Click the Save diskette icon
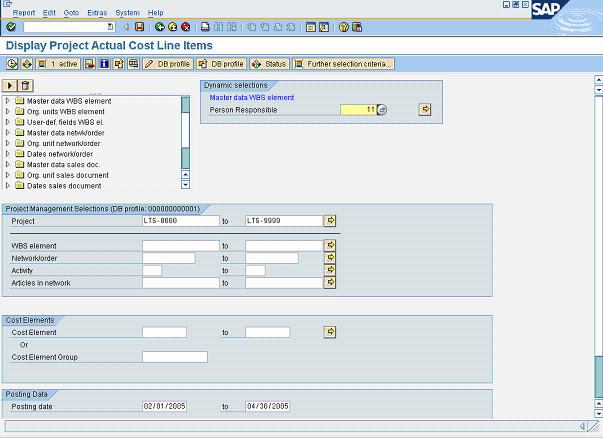Image resolution: width=603 pixels, height=438 pixels. pos(139,27)
